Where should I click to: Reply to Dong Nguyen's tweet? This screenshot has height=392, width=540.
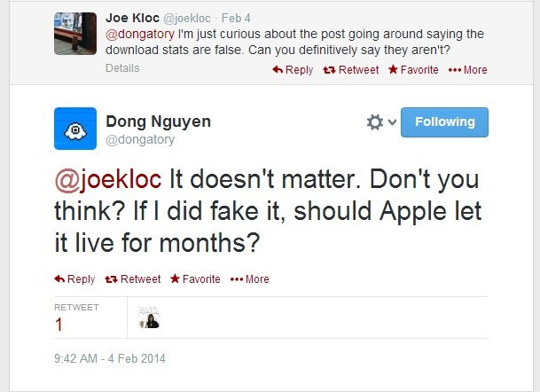click(x=74, y=278)
